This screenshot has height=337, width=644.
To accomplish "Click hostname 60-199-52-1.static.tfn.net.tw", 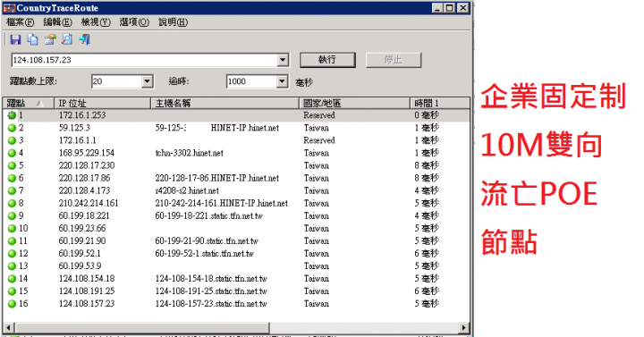I will point(204,254).
